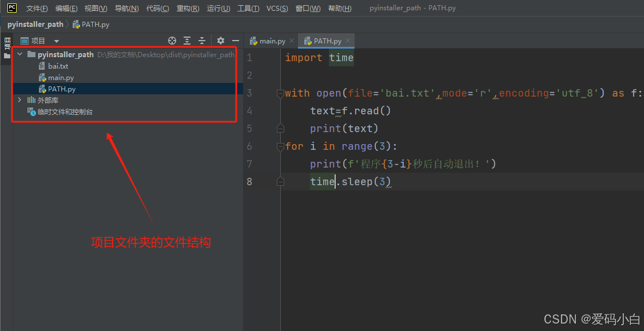Click the 临时文件和控制台 scratches icon

[x=31, y=111]
